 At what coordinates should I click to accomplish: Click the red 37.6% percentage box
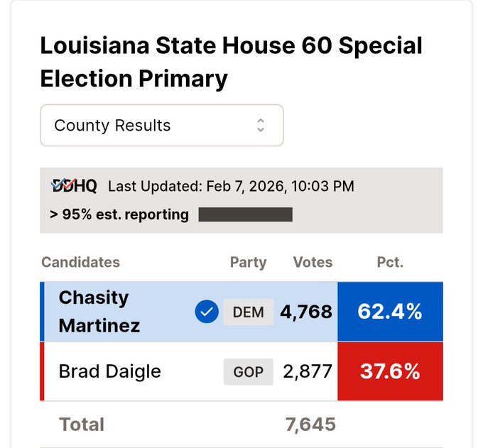tap(390, 371)
